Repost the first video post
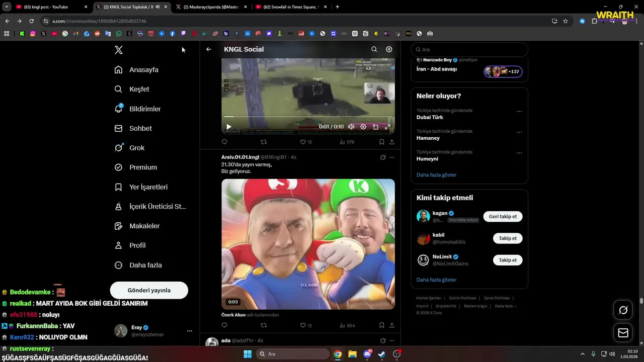The width and height of the screenshot is (644, 362). (264, 142)
